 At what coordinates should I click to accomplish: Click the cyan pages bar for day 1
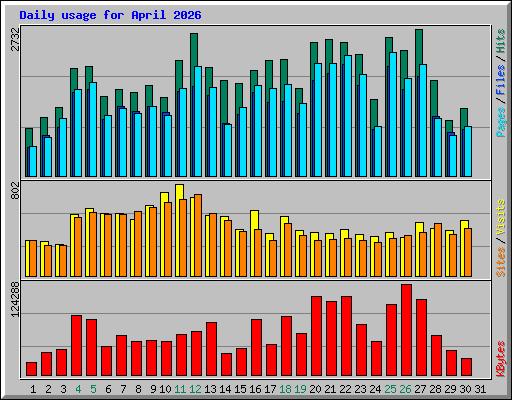(33, 161)
